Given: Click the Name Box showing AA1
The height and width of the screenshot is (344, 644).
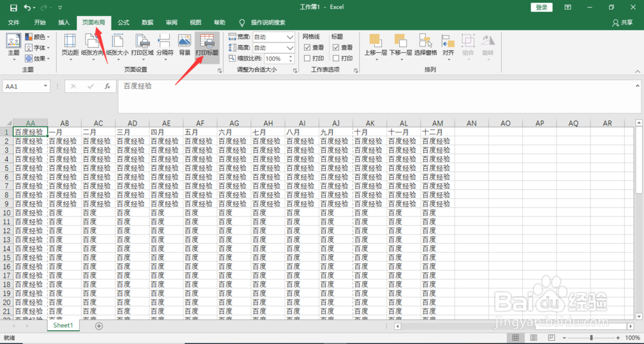Looking at the screenshot, I should 23,86.
